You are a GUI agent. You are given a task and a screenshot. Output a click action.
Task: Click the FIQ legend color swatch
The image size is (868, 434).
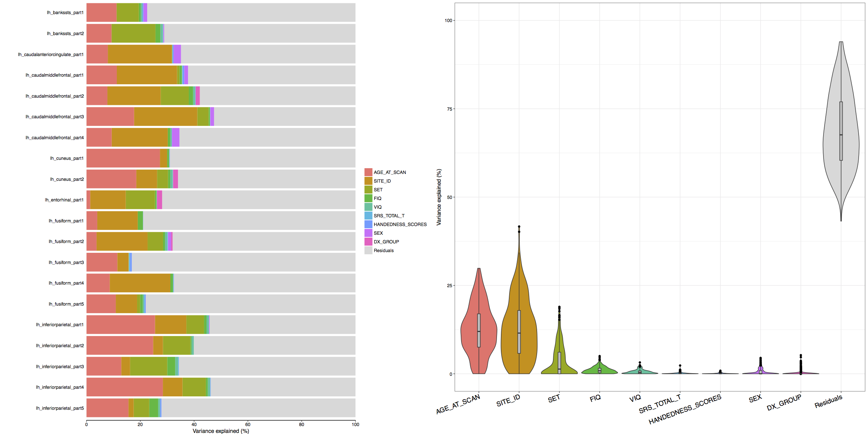[368, 198]
